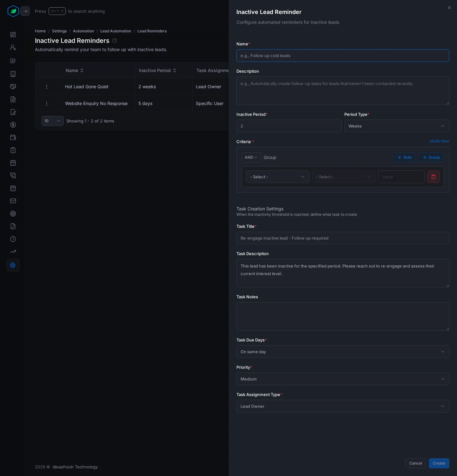
Task: Click the Create button
Action: click(x=439, y=463)
